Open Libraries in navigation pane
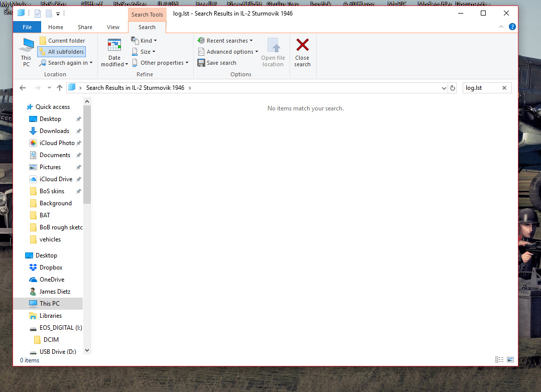 (x=50, y=316)
